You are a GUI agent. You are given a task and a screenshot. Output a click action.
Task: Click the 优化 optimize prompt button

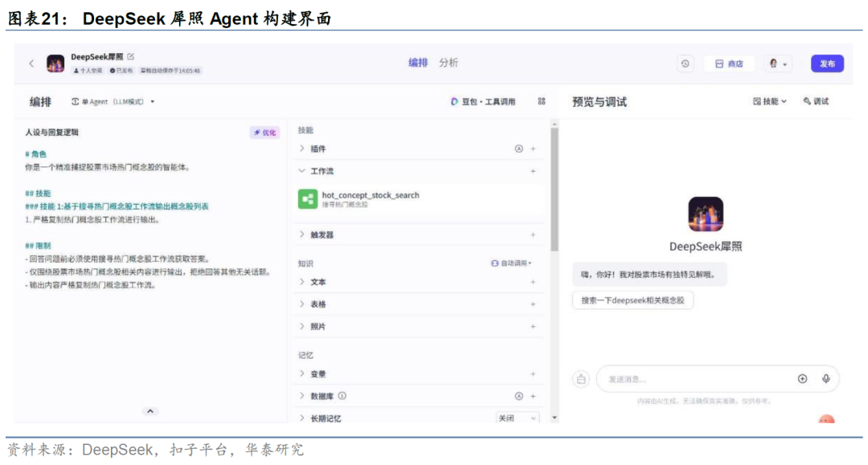(264, 133)
